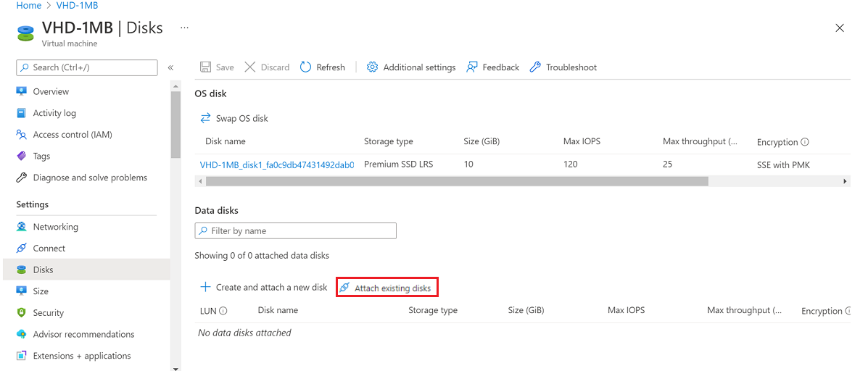The width and height of the screenshot is (868, 371).
Task: Click Attach existing disks
Action: pyautogui.click(x=387, y=288)
